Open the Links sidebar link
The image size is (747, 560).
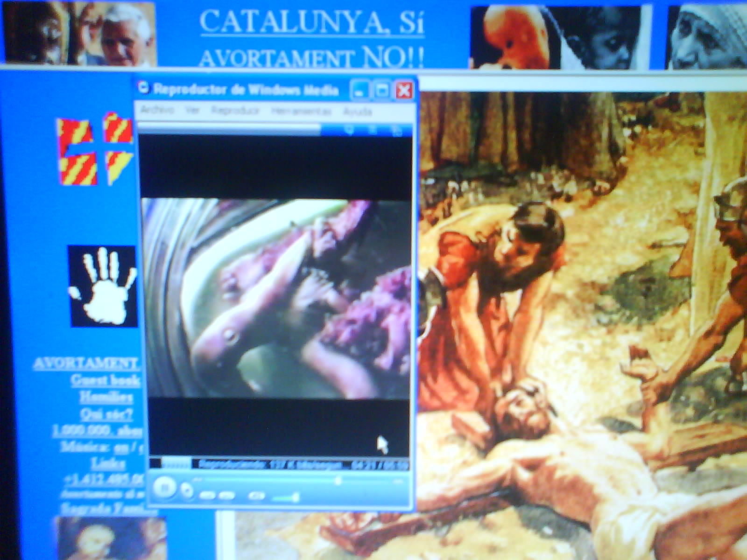pyautogui.click(x=108, y=463)
